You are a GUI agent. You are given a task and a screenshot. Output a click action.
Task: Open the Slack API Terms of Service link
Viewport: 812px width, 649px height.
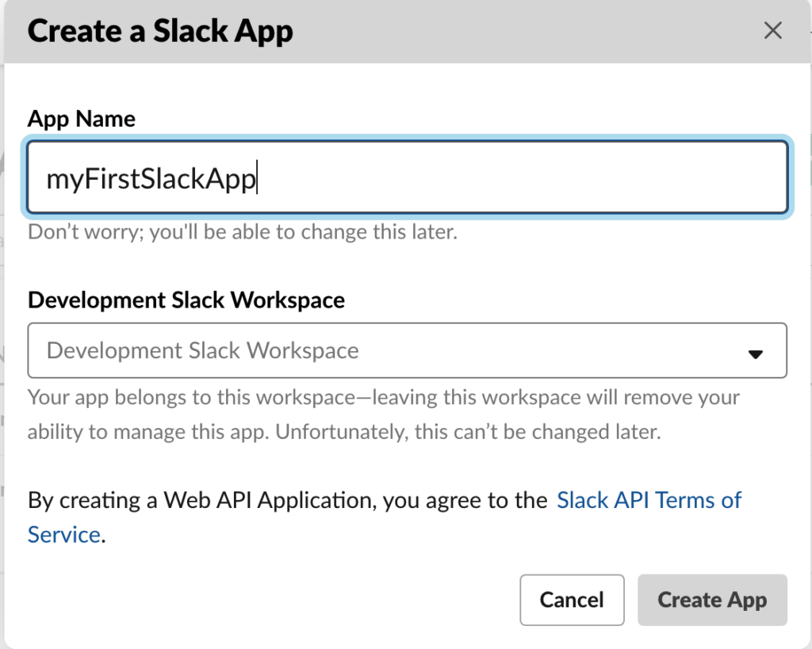pos(649,500)
